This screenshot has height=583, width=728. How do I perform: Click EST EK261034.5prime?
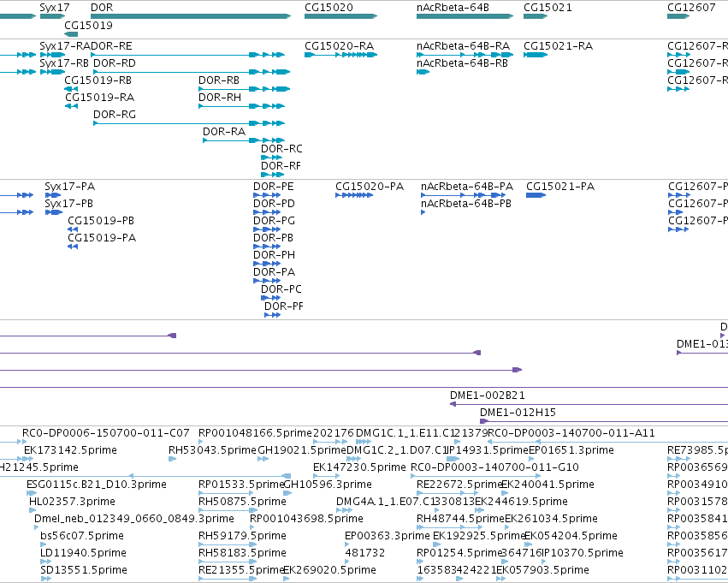551,519
